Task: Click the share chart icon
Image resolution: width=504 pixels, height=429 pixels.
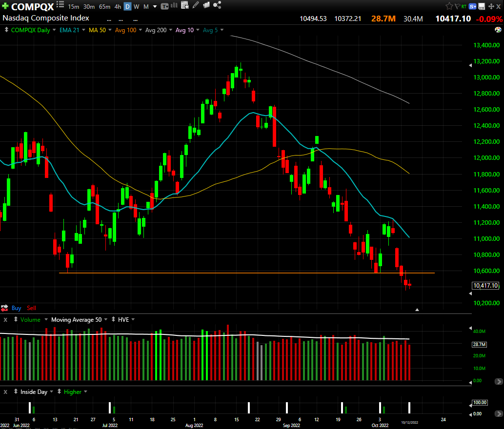Action: 217,5
